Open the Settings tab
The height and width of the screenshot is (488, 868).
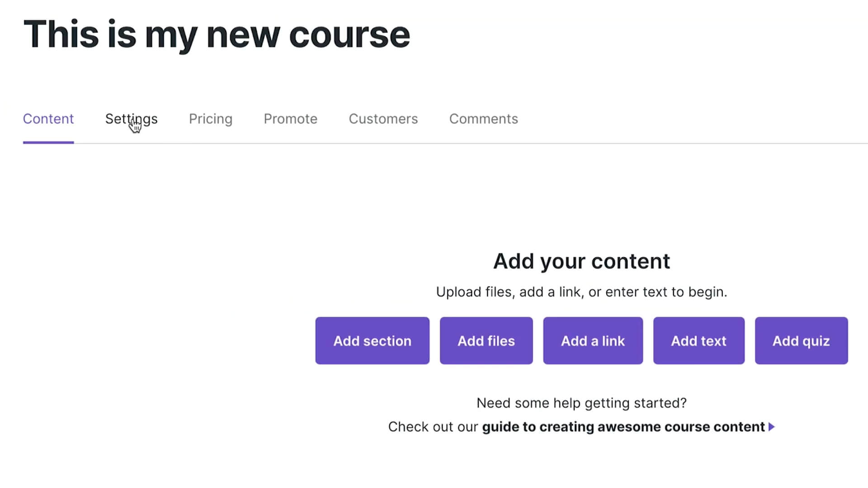click(x=132, y=119)
